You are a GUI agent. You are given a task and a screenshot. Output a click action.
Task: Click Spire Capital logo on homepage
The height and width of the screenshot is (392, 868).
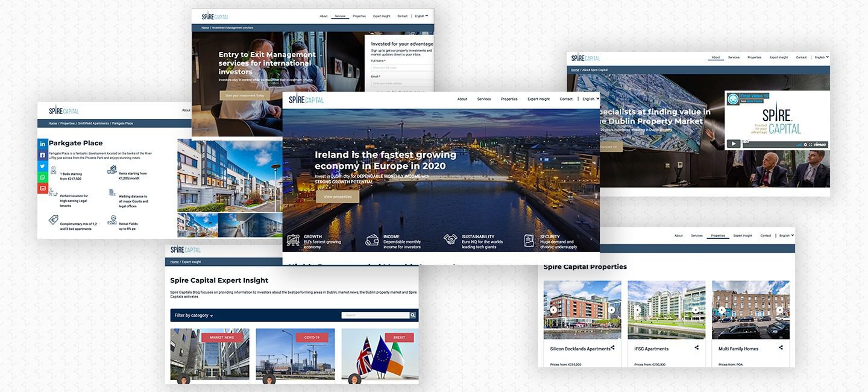(x=306, y=100)
